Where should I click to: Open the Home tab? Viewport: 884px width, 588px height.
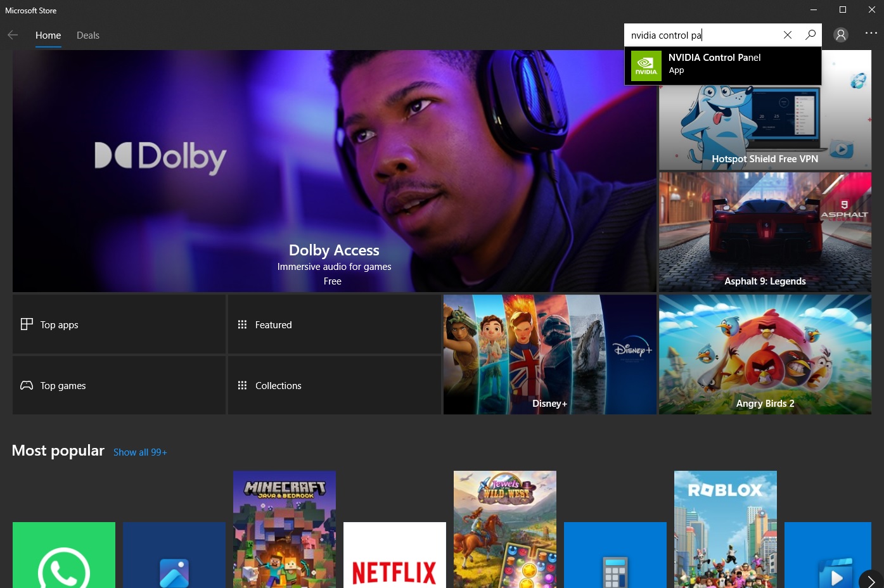48,35
